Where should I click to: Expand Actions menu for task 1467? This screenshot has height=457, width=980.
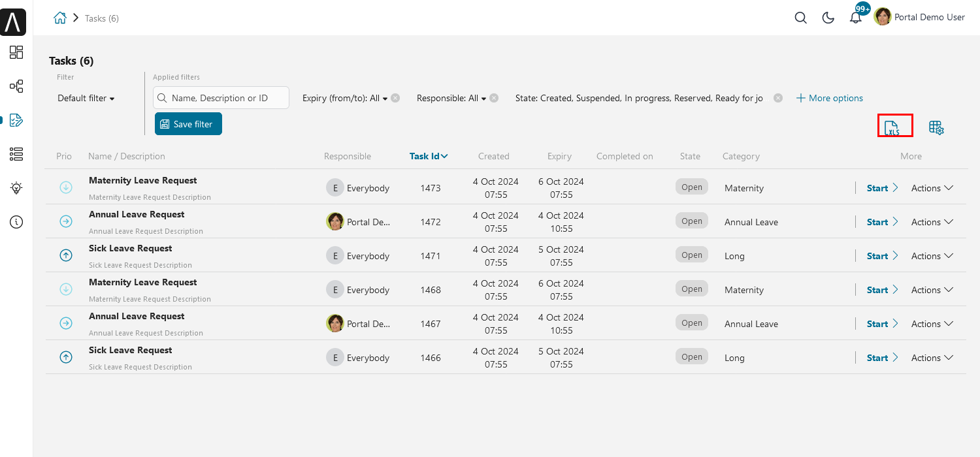tap(932, 324)
